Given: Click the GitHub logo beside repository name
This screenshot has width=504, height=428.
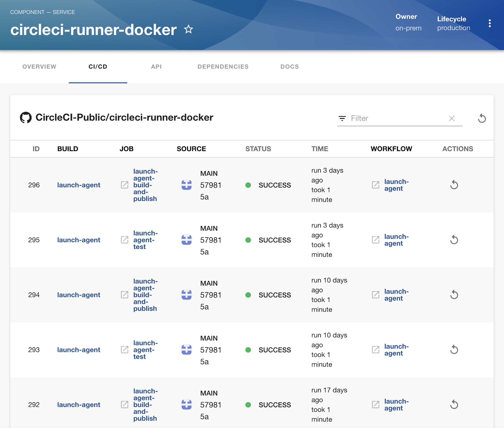Looking at the screenshot, I should click(x=26, y=117).
